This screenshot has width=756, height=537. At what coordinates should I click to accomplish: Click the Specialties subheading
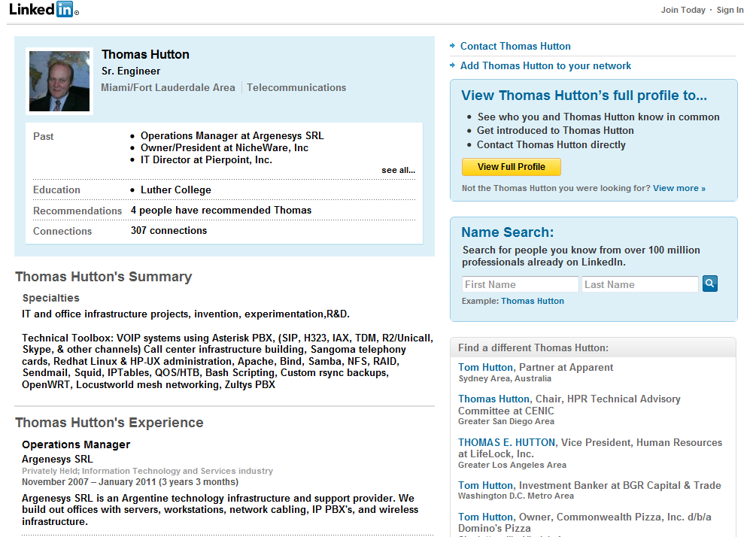(x=50, y=298)
